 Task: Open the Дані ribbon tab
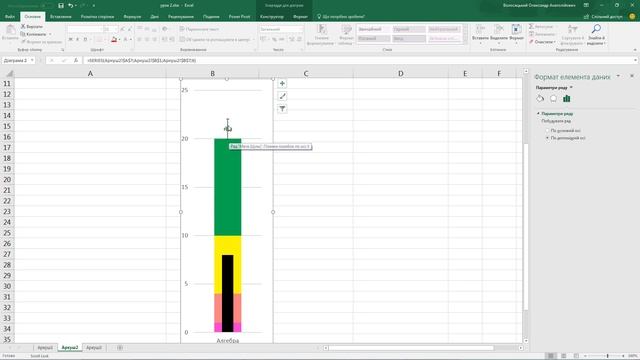coord(154,17)
